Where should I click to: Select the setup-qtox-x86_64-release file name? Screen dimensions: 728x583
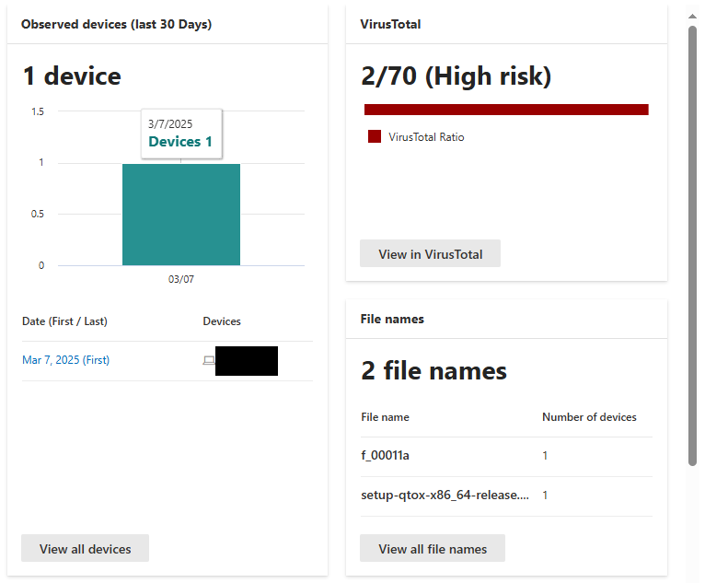point(445,496)
